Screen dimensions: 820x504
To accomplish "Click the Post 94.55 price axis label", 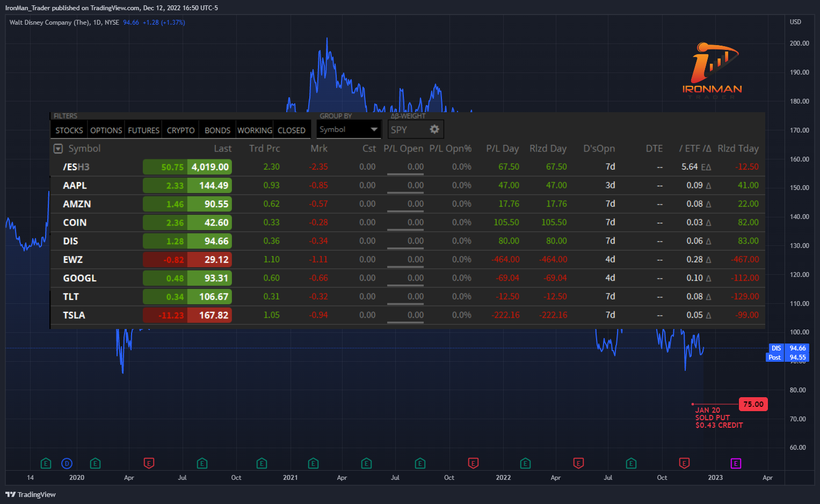I will 787,357.
